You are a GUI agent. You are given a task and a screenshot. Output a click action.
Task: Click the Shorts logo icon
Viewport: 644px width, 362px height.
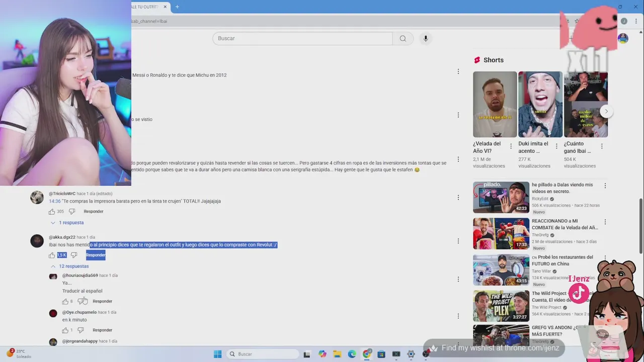pos(477,60)
